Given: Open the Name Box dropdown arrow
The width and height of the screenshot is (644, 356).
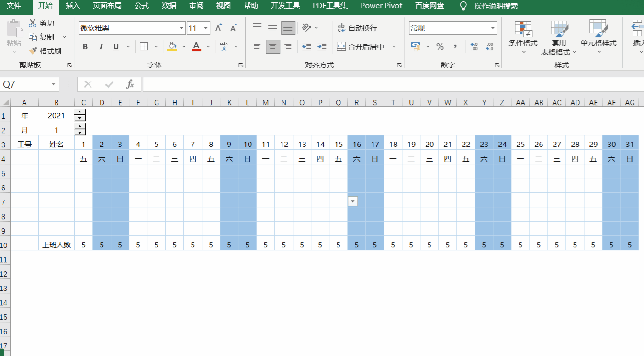Looking at the screenshot, I should click(x=54, y=84).
